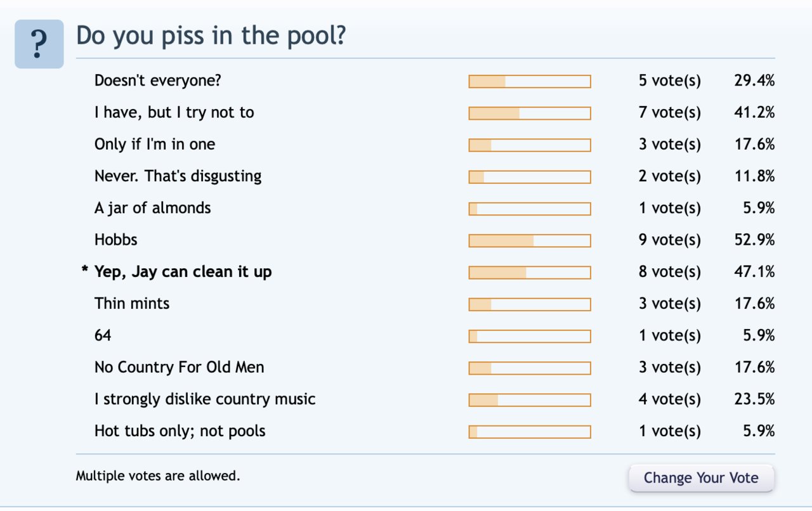812x511 pixels.
Task: Select the 'A jar of almonds' option
Action: click(x=153, y=208)
